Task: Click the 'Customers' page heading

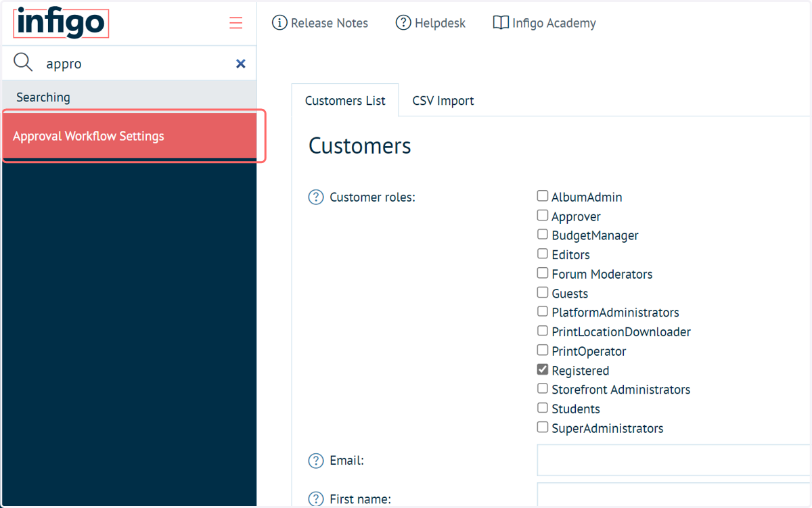Action: pos(360,146)
